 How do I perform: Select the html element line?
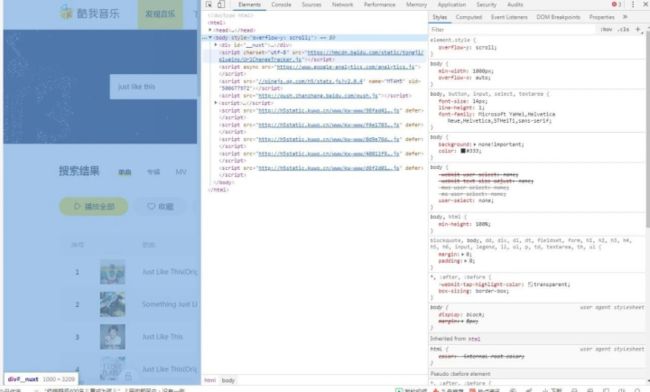[216, 23]
